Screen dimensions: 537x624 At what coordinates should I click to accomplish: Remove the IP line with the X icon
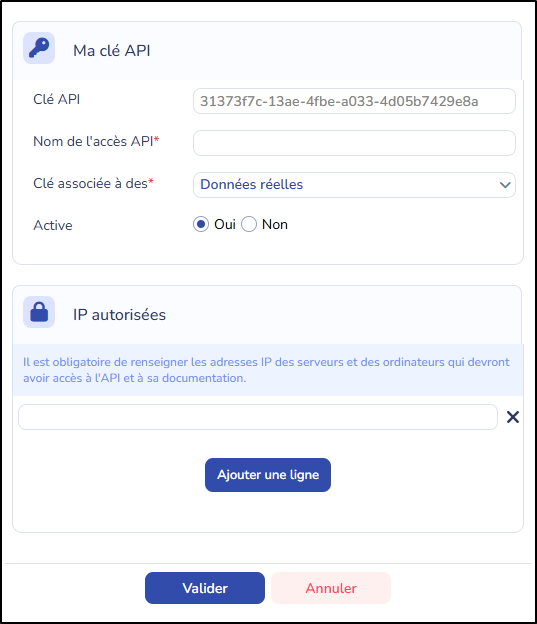(513, 417)
